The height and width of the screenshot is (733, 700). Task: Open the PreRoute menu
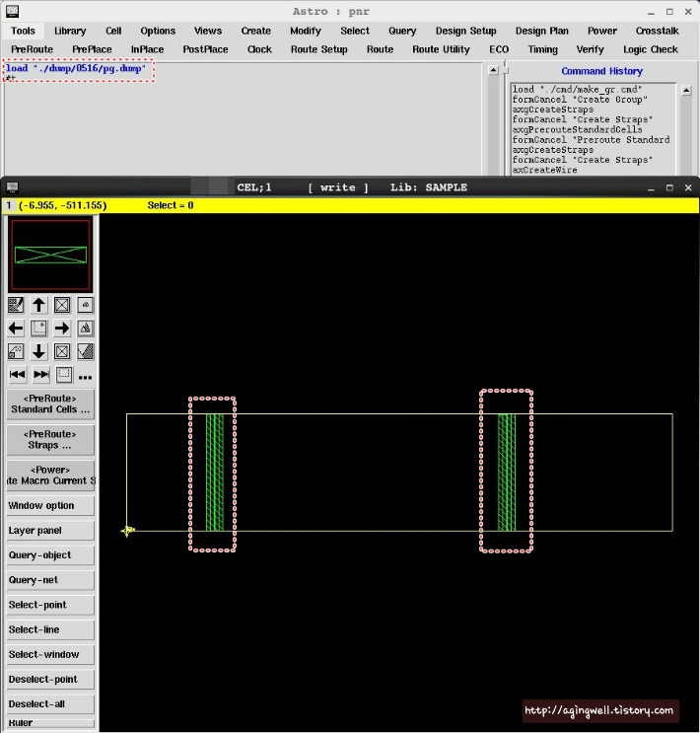pyautogui.click(x=33, y=49)
